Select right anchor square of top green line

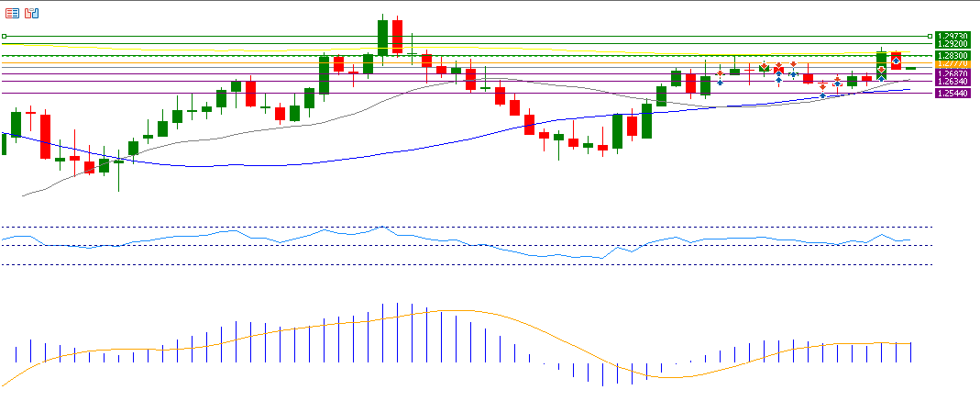tap(930, 36)
